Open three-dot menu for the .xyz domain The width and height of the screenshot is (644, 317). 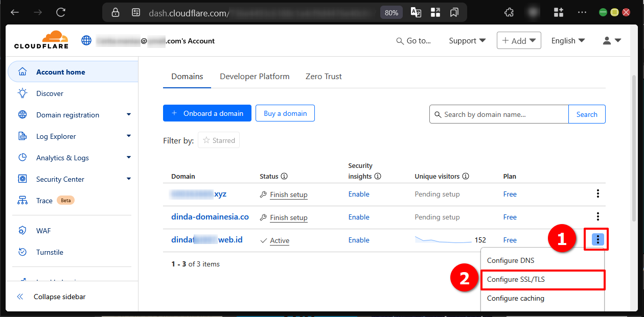click(x=598, y=193)
